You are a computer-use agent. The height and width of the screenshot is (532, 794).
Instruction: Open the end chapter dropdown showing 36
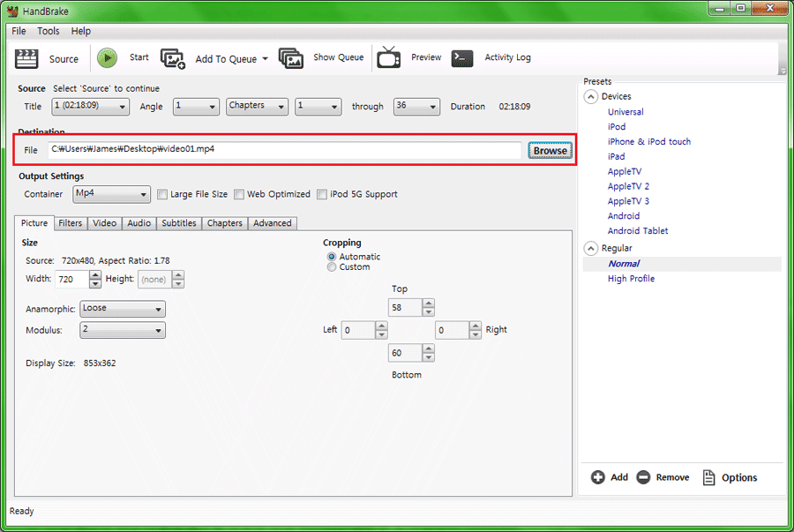tap(416, 106)
